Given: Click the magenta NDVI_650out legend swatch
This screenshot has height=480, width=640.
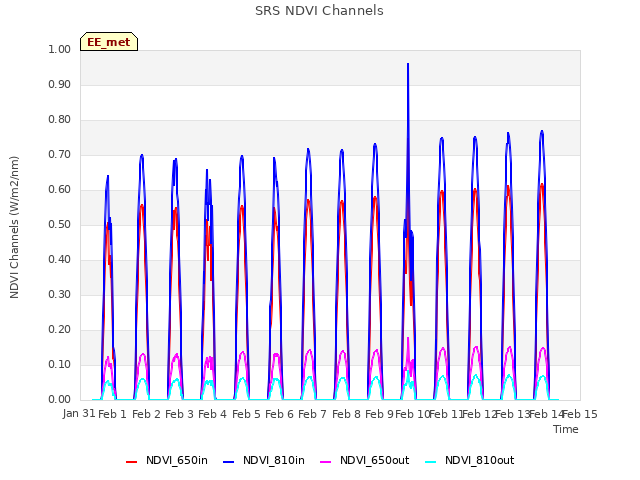Looking at the screenshot, I should tap(326, 462).
